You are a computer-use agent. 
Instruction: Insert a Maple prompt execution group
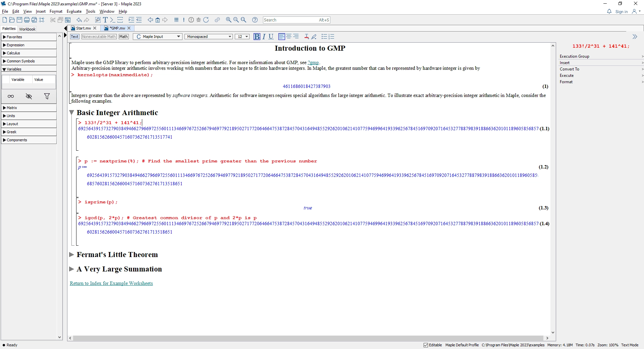point(112,20)
